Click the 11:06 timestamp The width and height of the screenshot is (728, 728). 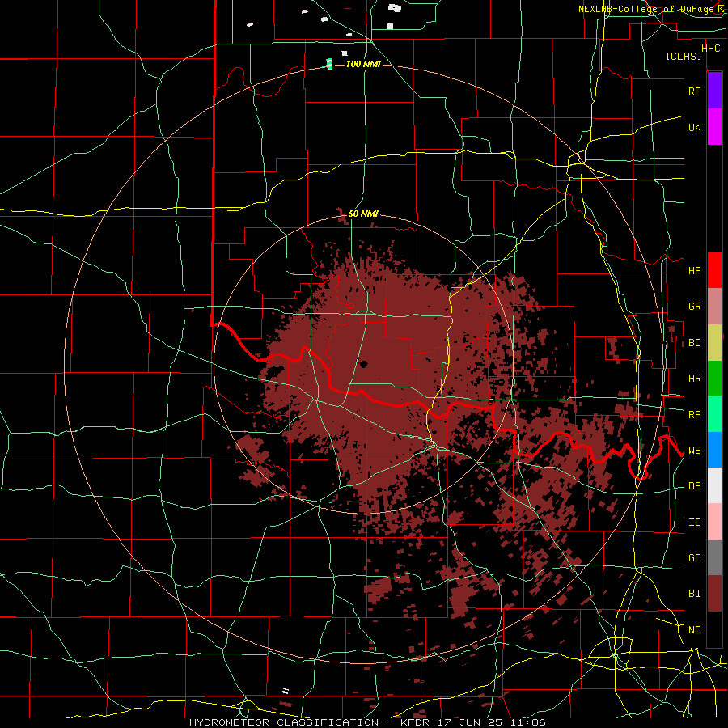click(x=530, y=722)
